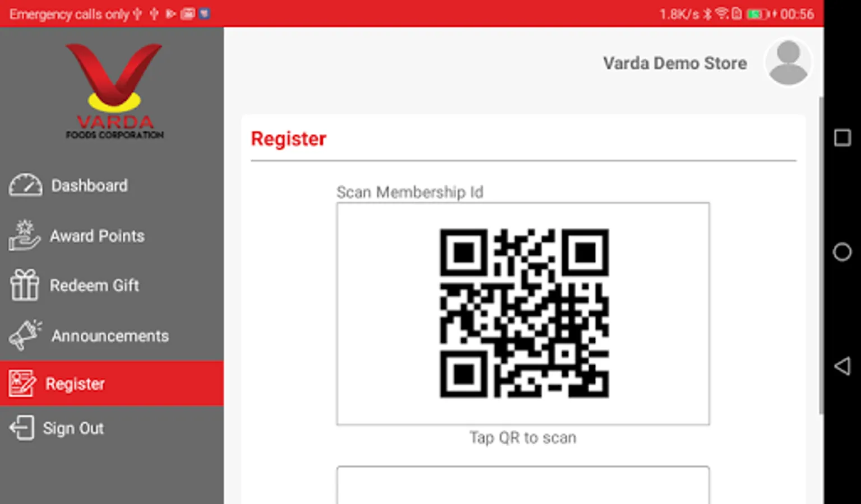
Task: Tap the Redeem Gift box icon
Action: (x=24, y=285)
